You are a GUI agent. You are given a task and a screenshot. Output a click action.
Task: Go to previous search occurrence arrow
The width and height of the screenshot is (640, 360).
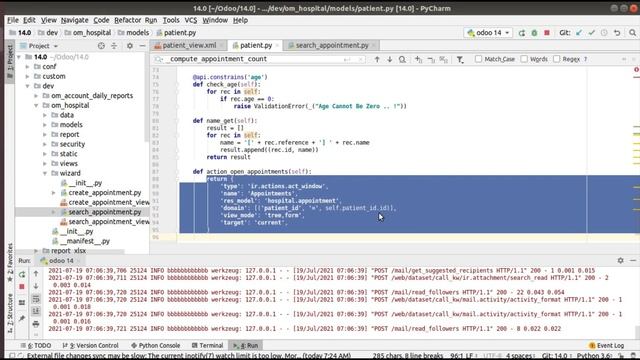[377, 60]
